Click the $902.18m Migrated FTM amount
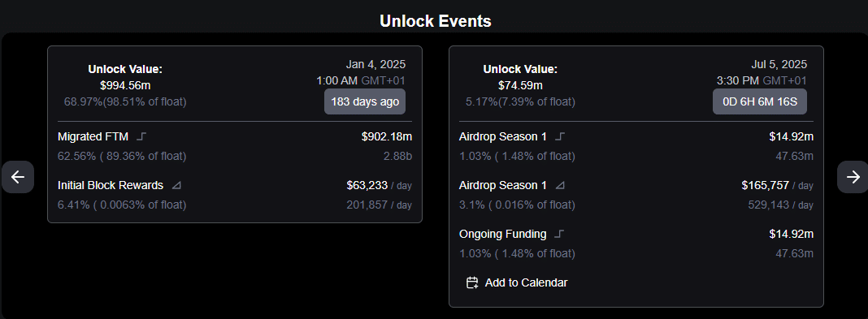The image size is (868, 319). click(x=386, y=136)
